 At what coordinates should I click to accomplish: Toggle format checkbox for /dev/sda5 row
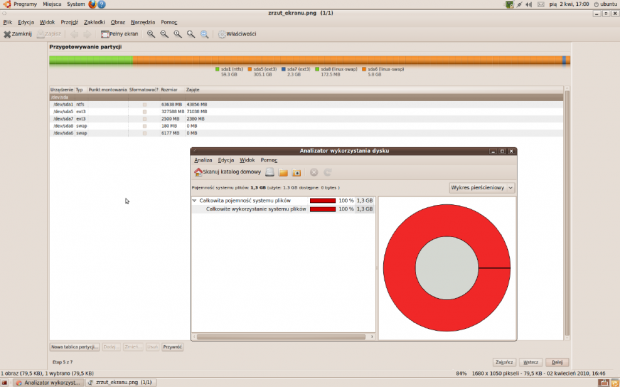click(x=145, y=112)
